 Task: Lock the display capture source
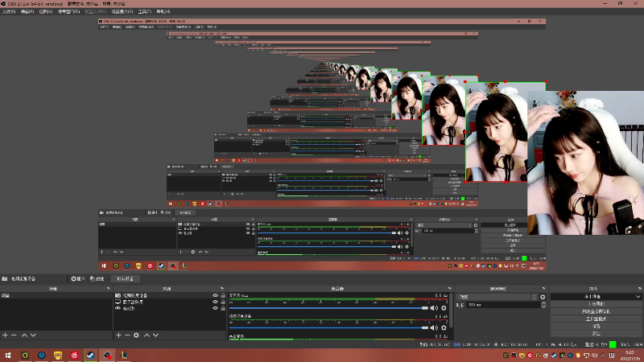(x=223, y=302)
